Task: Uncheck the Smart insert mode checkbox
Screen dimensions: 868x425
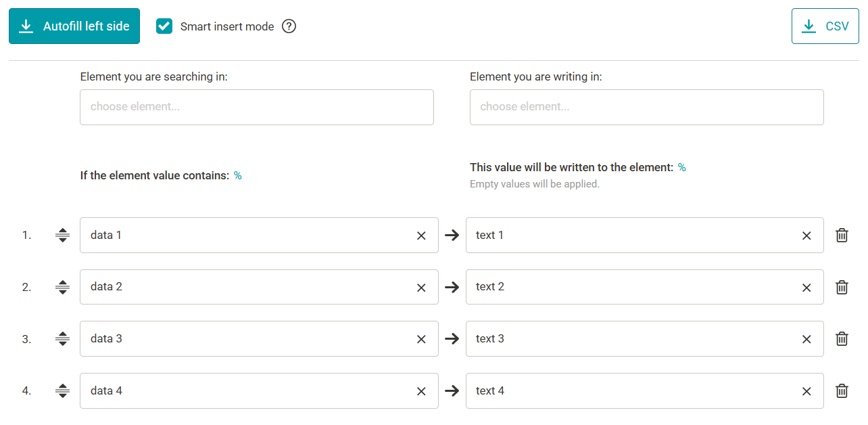Action: 164,26
